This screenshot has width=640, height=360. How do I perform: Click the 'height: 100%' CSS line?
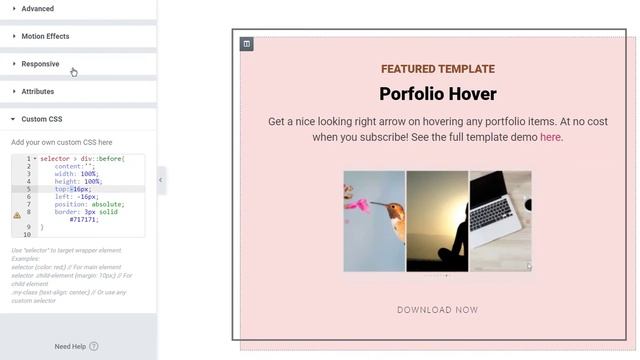pos(78,181)
